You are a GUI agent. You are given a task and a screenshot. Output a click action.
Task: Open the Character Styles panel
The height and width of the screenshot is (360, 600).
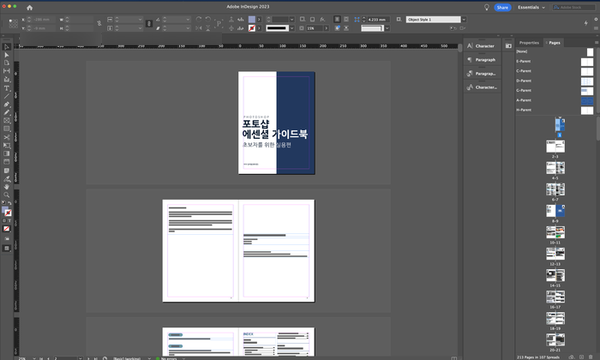(x=481, y=87)
